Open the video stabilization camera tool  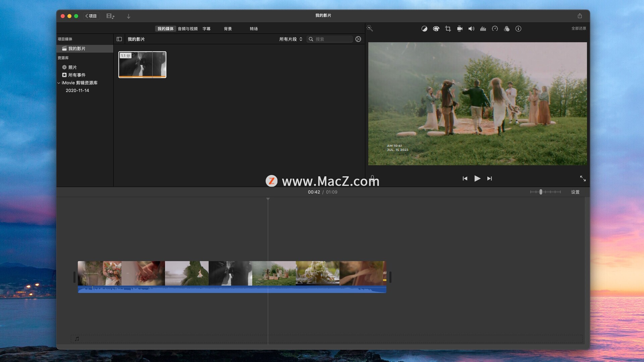(x=460, y=29)
